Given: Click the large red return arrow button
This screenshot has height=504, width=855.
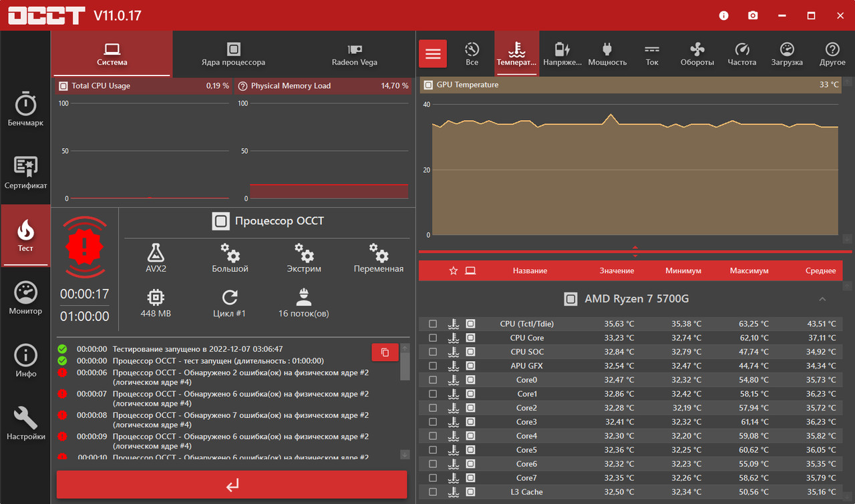Looking at the screenshot, I should pyautogui.click(x=232, y=485).
